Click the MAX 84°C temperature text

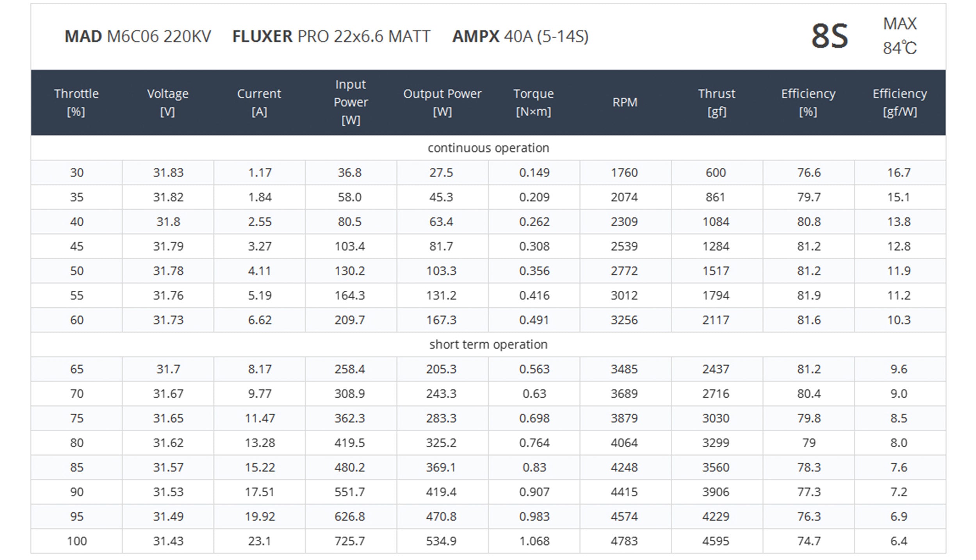pos(899,36)
